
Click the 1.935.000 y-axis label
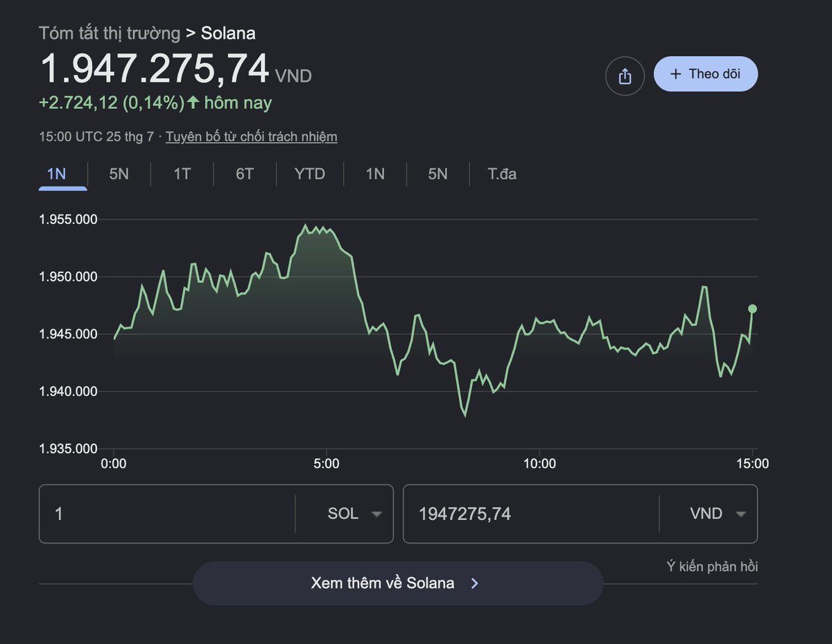pos(69,449)
